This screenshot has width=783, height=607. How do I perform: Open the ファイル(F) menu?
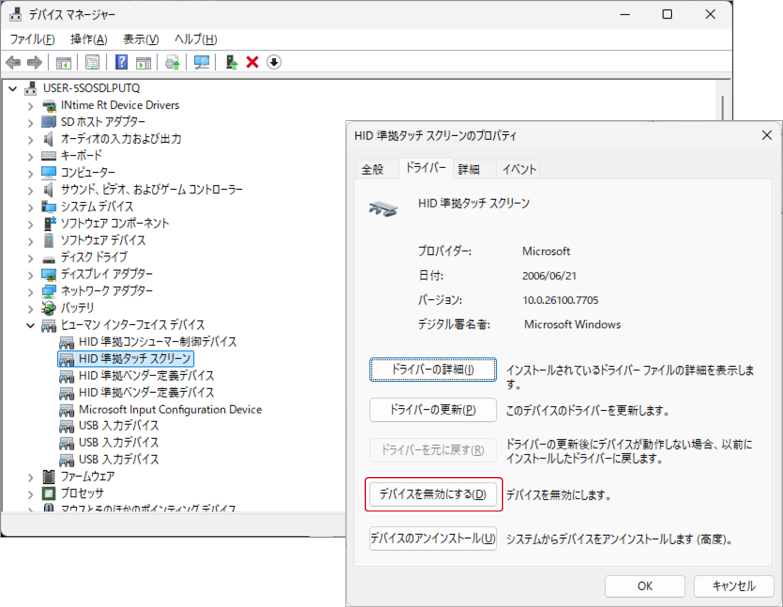32,39
